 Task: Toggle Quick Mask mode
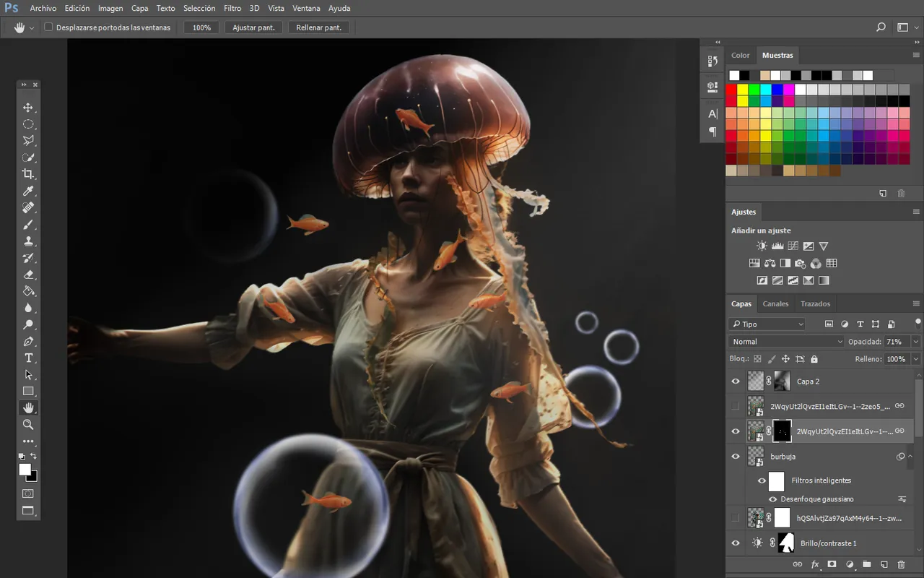(x=28, y=493)
